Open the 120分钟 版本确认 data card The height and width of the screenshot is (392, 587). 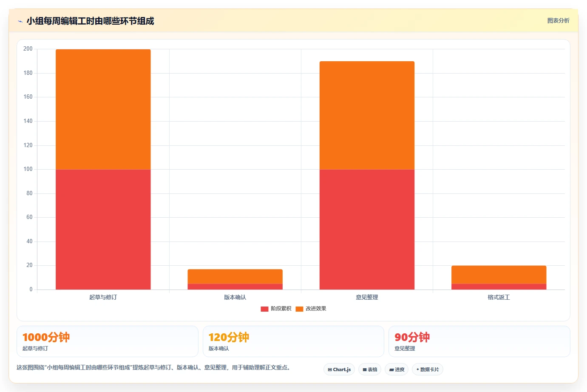(293, 341)
